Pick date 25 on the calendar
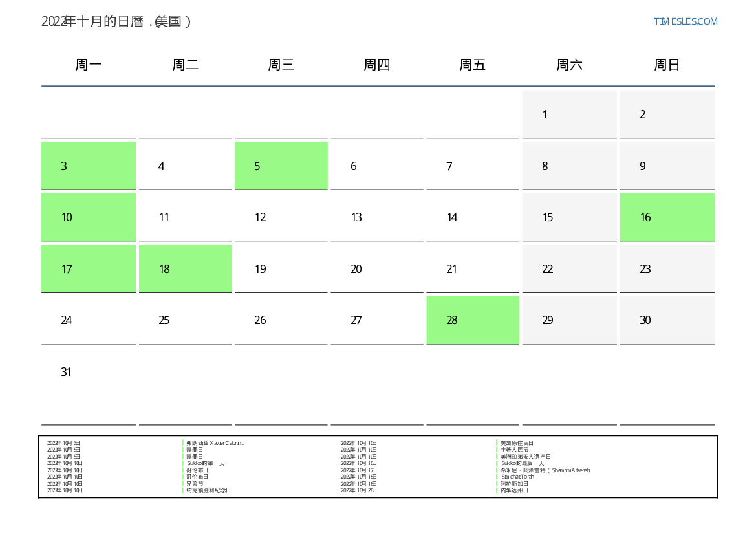Viewport: 756px width, 535px height. tap(185, 320)
